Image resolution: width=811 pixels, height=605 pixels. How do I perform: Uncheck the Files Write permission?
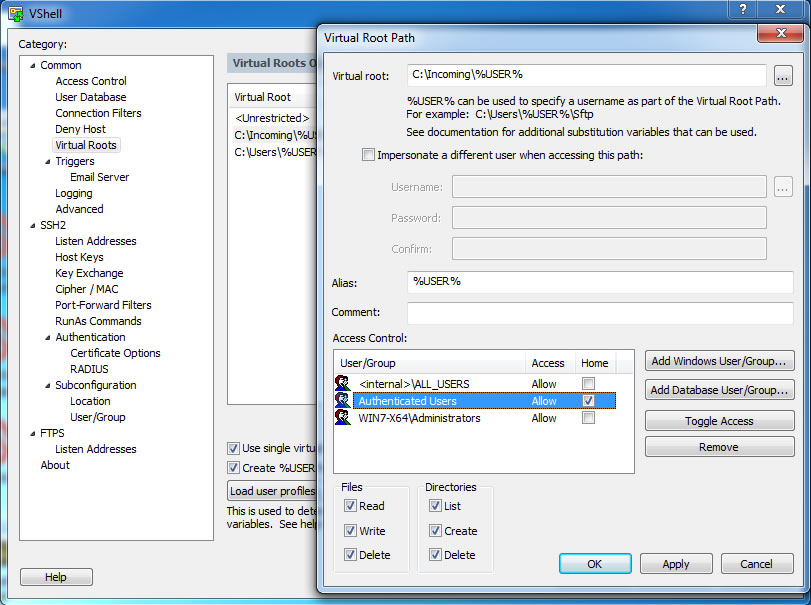click(x=351, y=531)
